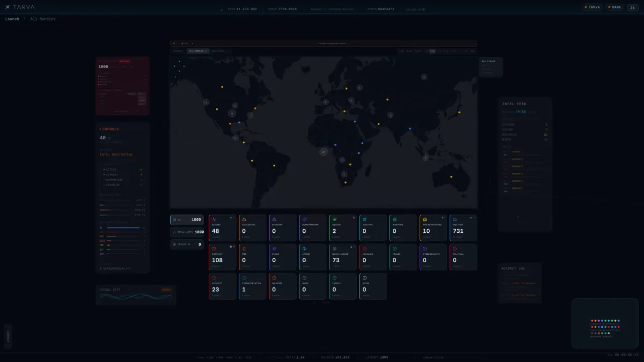644x362 pixels.
Task: Open the Map Legend panel
Action: [491, 67]
